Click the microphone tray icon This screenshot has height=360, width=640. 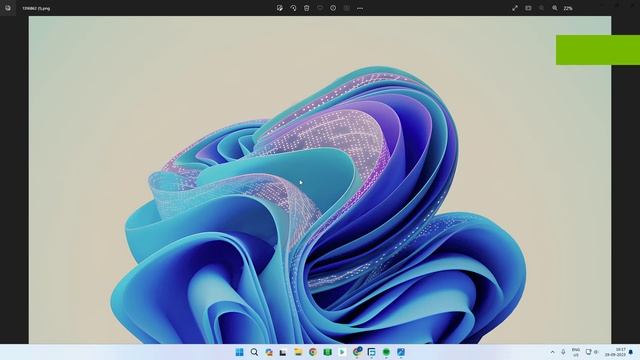(563, 352)
